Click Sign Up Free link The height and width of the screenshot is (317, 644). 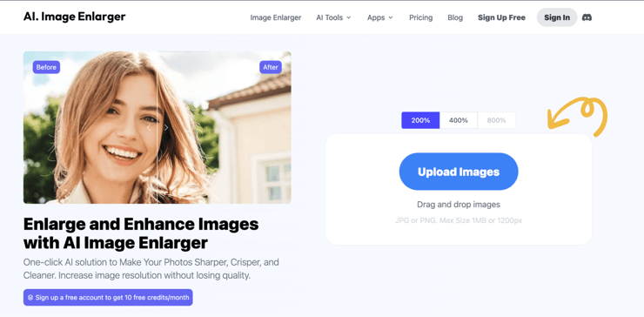pyautogui.click(x=501, y=17)
